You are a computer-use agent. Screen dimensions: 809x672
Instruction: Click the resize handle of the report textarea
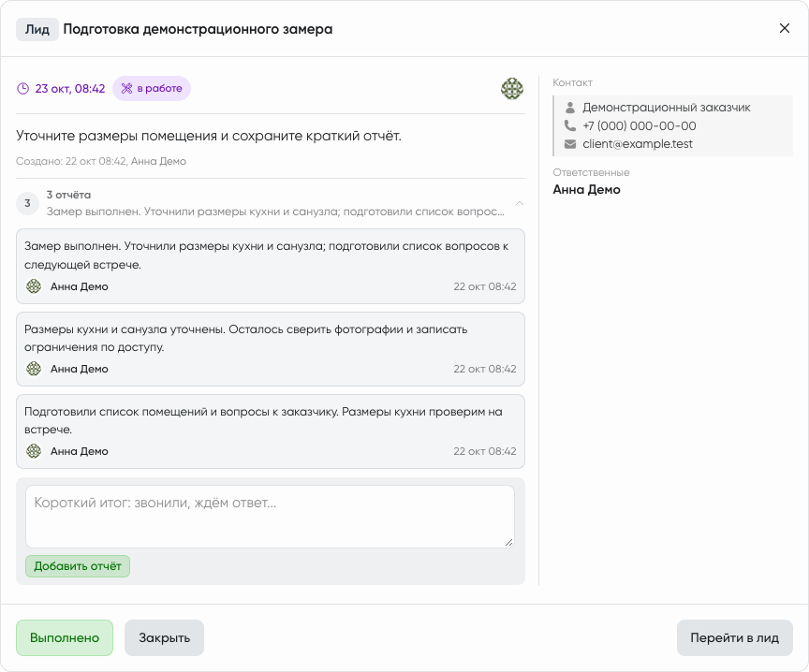[x=508, y=542]
